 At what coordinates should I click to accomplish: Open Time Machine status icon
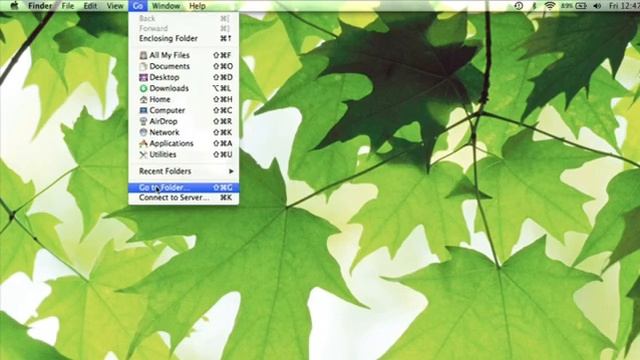pos(518,6)
